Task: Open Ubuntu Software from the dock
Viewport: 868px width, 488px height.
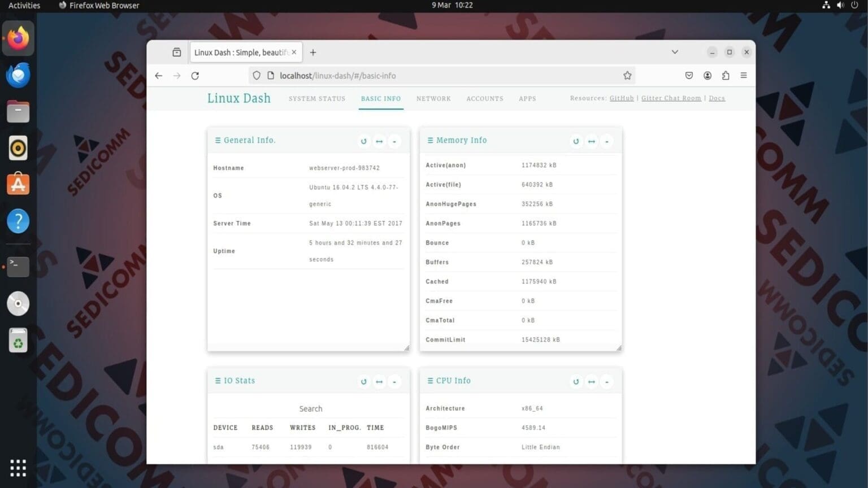Action: click(x=18, y=185)
